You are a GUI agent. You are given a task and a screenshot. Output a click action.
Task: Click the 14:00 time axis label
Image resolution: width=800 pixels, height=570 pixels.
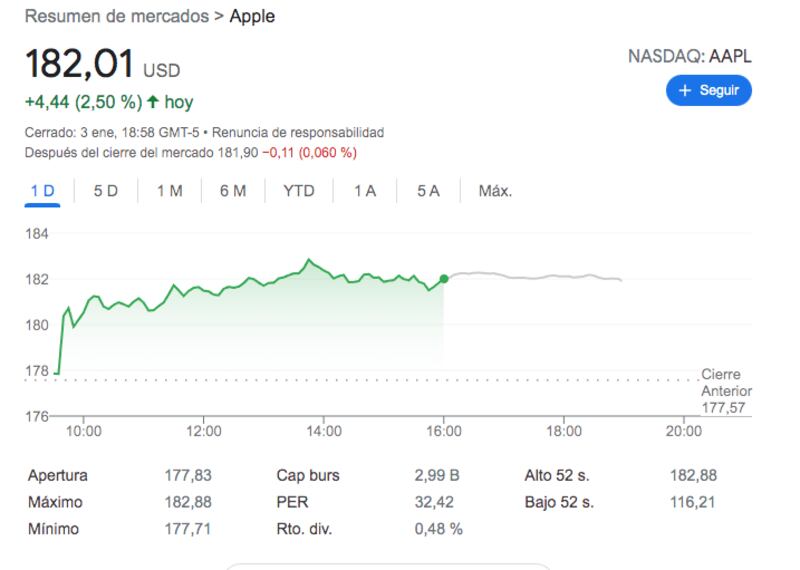click(324, 431)
